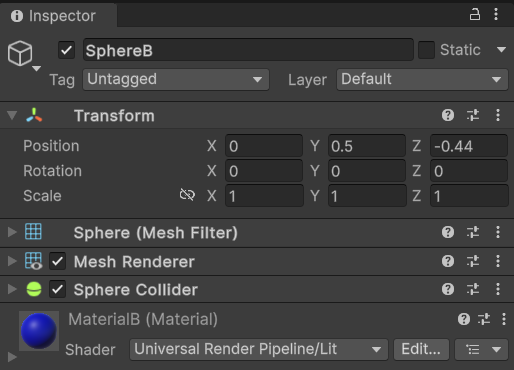Viewport: 514px width, 370px height.
Task: Open the Transform component help icon
Action: (x=448, y=115)
